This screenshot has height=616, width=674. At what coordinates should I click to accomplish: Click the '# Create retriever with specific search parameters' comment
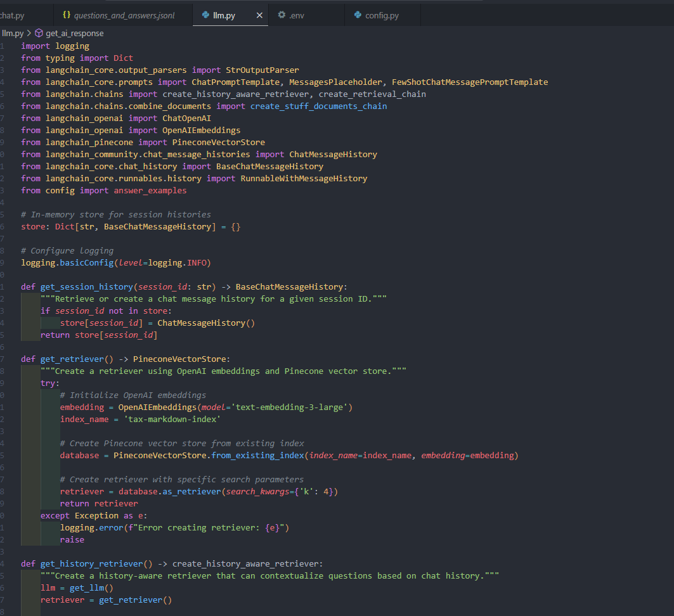[182, 479]
